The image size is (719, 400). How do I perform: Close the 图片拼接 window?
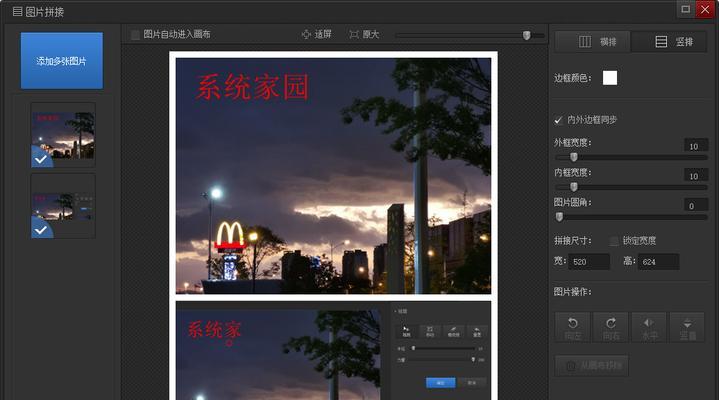(x=705, y=9)
